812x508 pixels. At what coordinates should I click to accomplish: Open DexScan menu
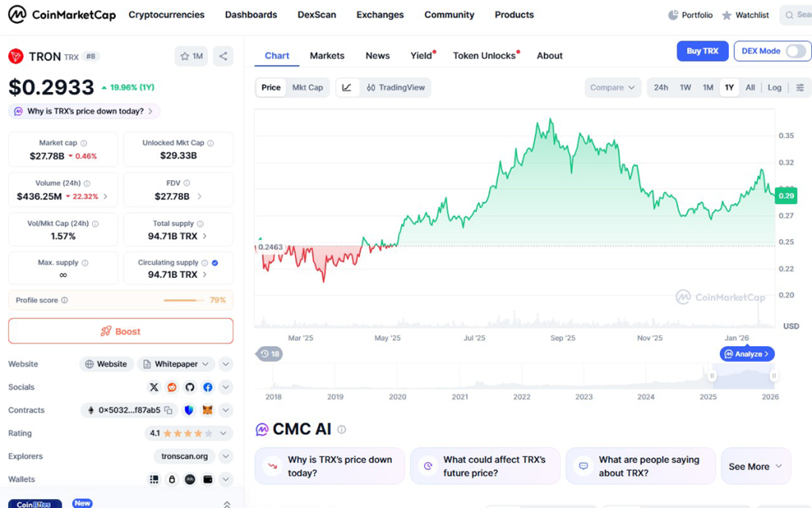(317, 15)
